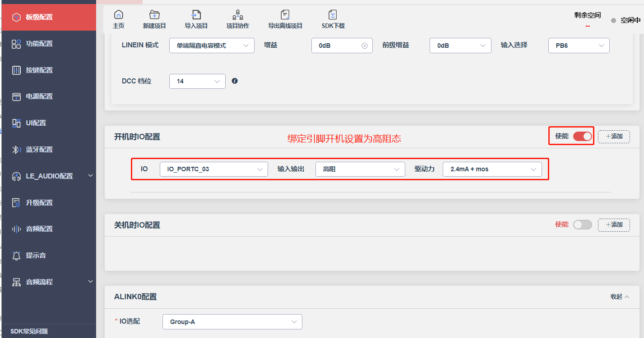Open the LE_AUDIO配置 sidebar label

click(49, 176)
